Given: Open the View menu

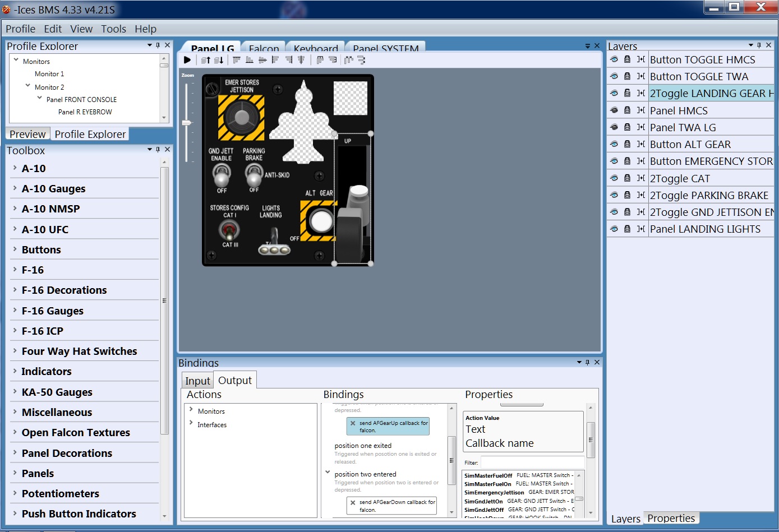Looking at the screenshot, I should pos(81,29).
